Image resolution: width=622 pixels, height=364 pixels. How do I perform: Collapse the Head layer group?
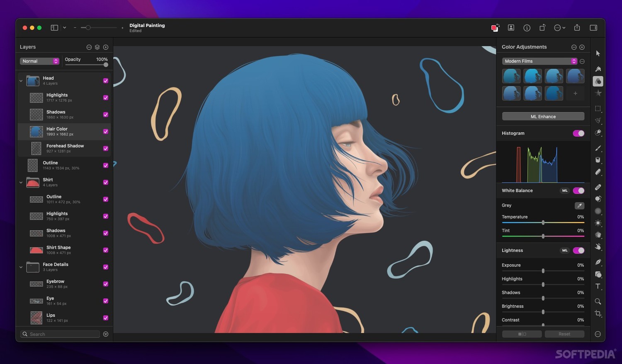(x=21, y=81)
